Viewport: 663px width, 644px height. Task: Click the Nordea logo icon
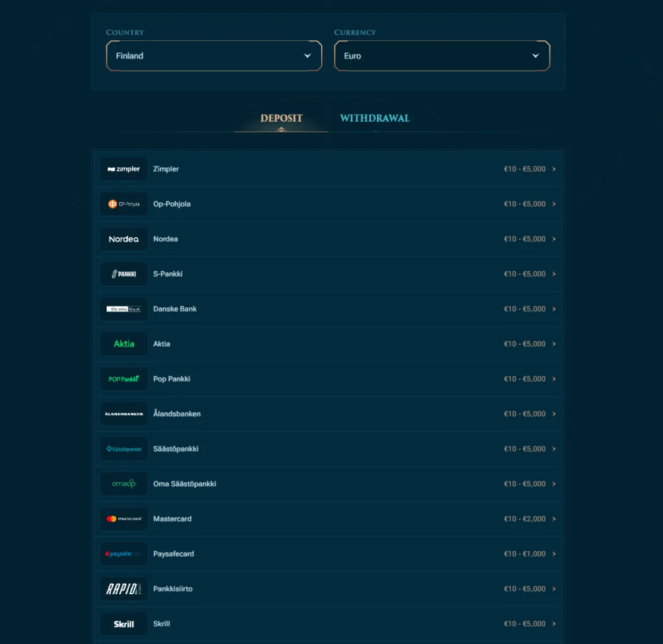click(x=124, y=239)
